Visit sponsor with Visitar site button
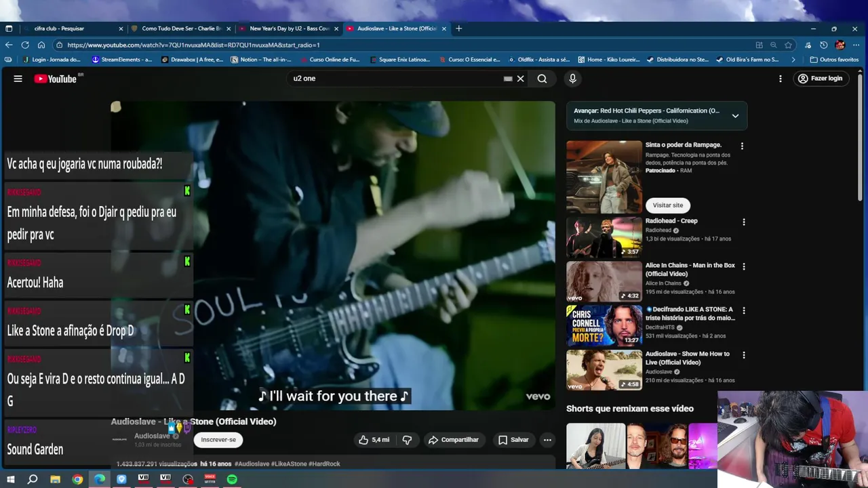 tap(668, 205)
